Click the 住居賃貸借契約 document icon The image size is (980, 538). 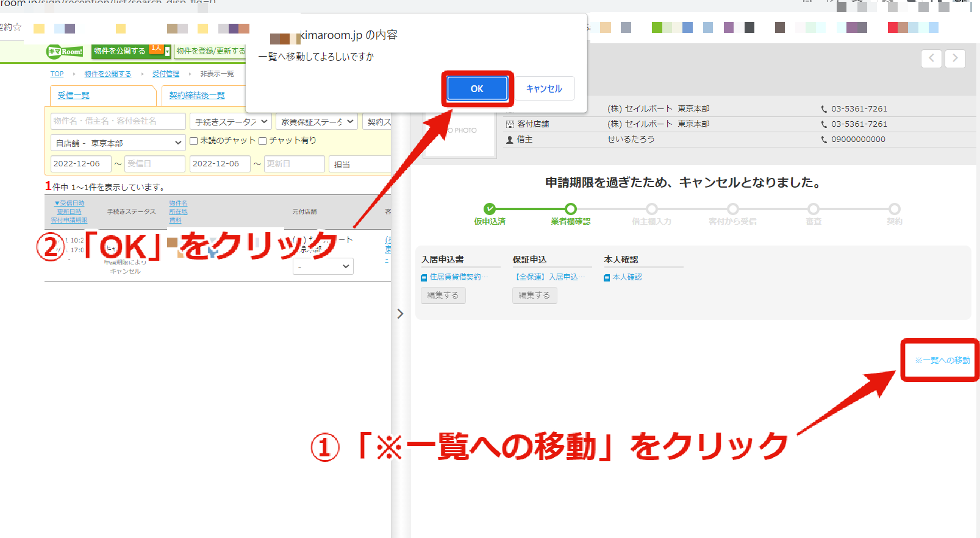[424, 278]
